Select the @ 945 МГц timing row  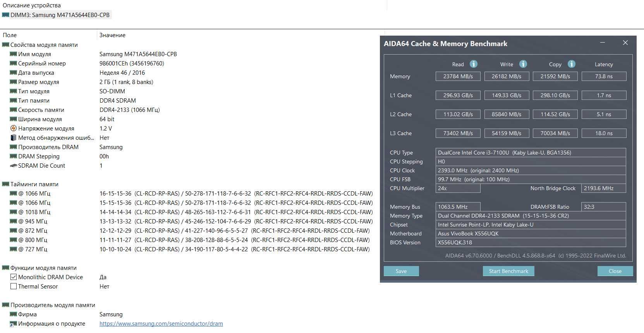click(191, 221)
